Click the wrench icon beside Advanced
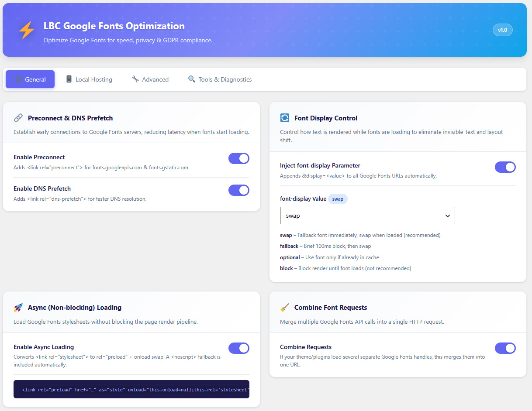 coord(135,79)
